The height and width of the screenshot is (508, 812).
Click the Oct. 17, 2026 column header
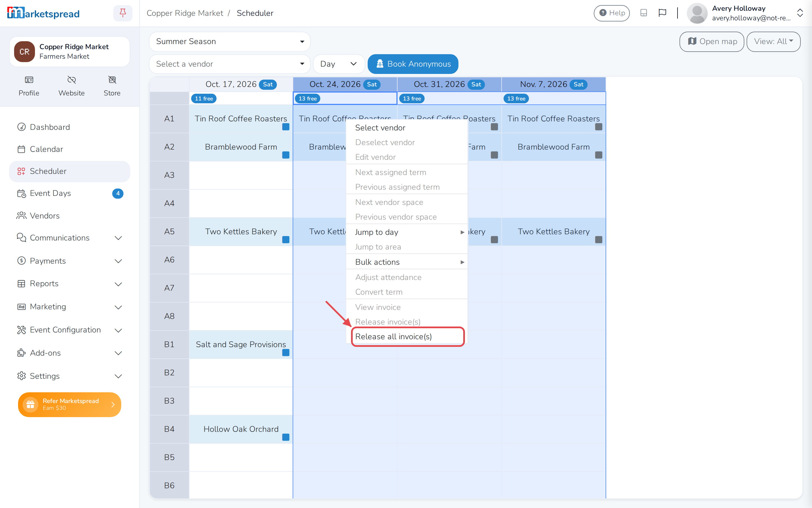[241, 84]
